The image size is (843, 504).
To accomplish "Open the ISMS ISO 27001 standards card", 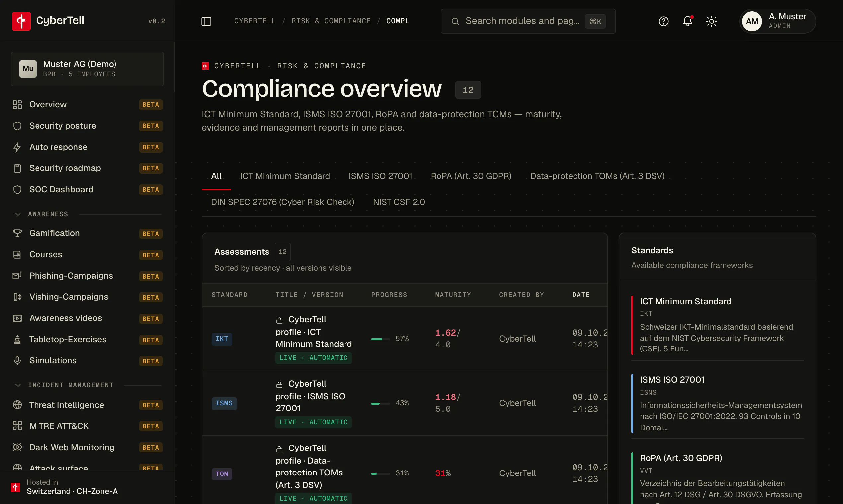I will (x=718, y=404).
